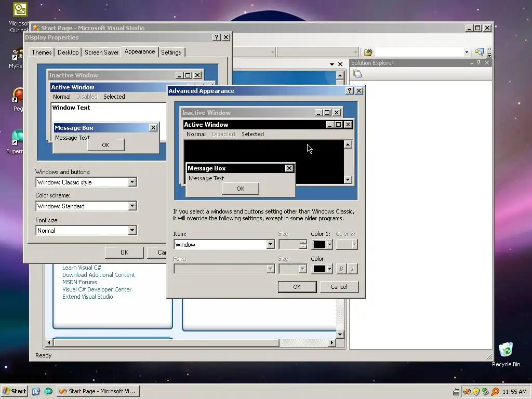Click Visual Studio horizontal scrollbar right arrow
This screenshot has width=532, height=399.
tap(332, 343)
